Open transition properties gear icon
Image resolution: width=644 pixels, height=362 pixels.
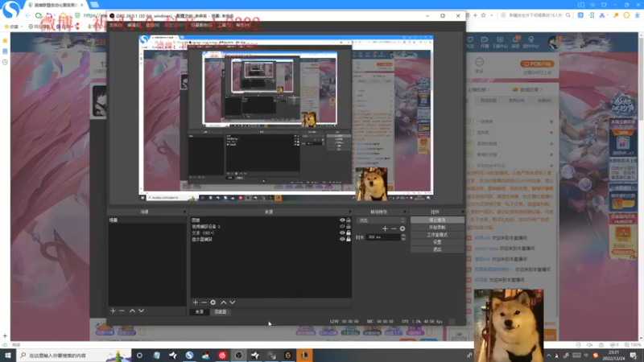402,228
